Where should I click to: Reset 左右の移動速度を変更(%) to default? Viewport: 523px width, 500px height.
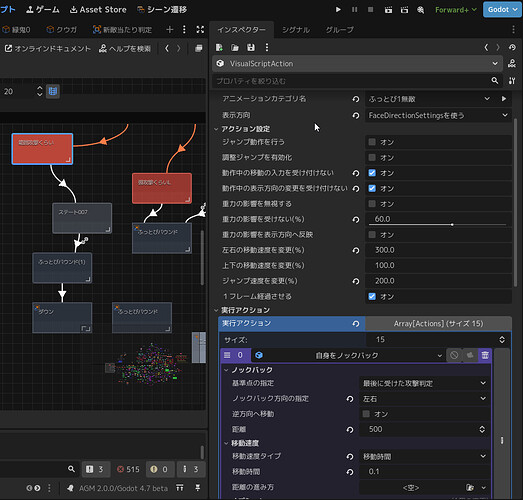356,251
